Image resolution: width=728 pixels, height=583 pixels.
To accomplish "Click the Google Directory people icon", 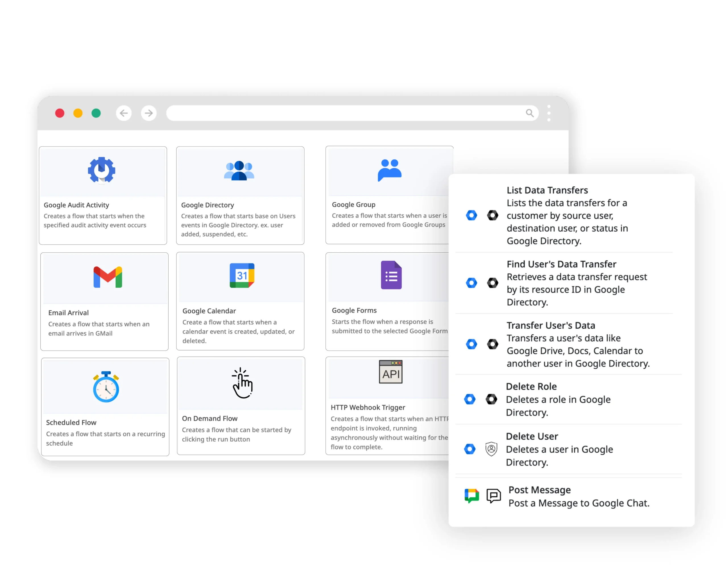I will tap(239, 171).
